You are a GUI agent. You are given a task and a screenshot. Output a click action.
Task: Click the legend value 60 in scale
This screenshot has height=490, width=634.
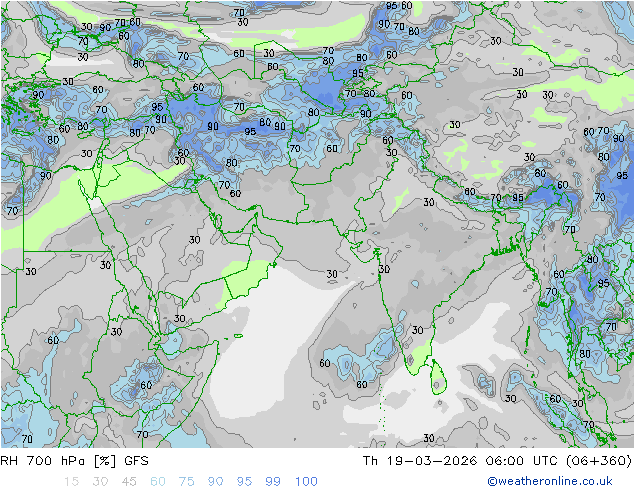(158, 482)
